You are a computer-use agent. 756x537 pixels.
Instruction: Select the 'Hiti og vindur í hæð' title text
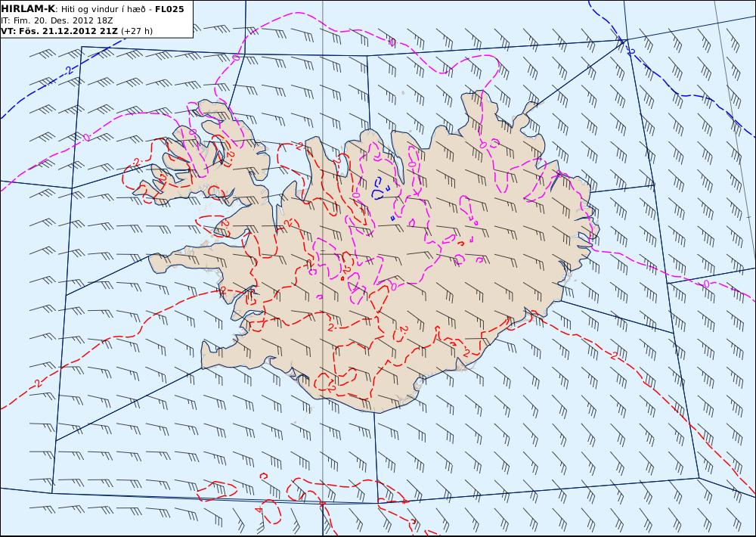point(103,10)
